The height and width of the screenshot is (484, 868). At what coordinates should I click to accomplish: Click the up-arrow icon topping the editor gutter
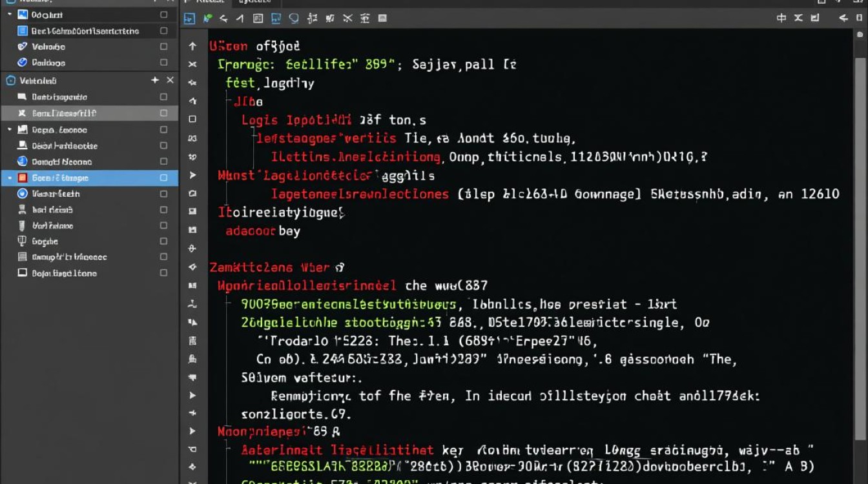click(192, 46)
